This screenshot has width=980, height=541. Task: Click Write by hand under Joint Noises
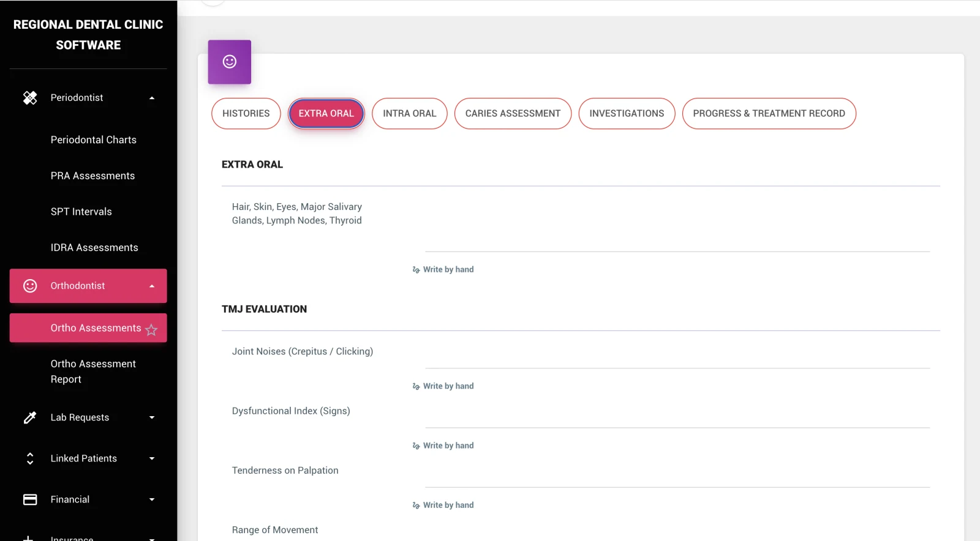[x=448, y=387]
